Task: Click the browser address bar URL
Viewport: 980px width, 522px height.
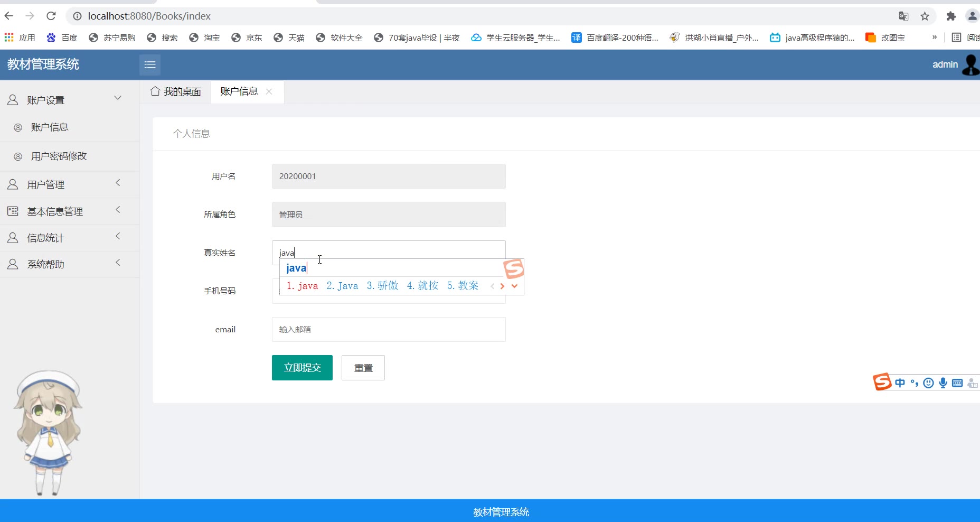Action: 149,16
